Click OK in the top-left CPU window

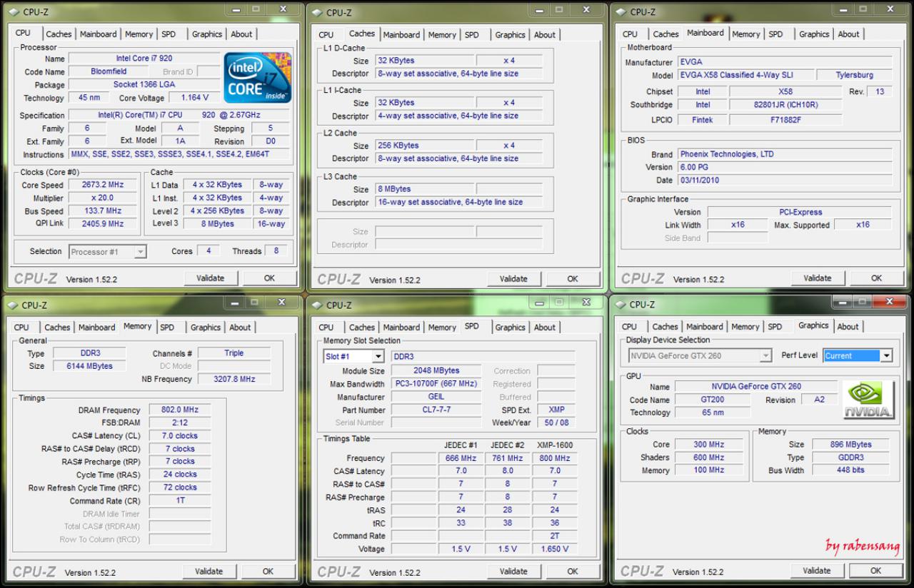(269, 278)
